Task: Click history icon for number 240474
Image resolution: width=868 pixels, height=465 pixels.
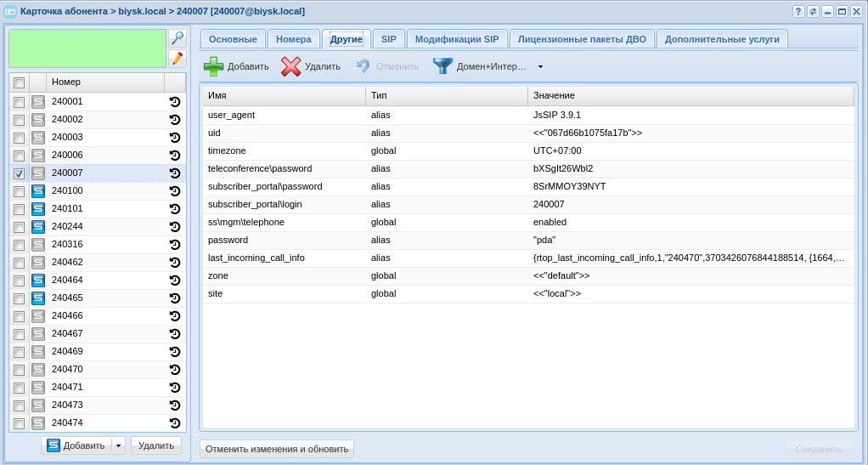Action: point(175,422)
